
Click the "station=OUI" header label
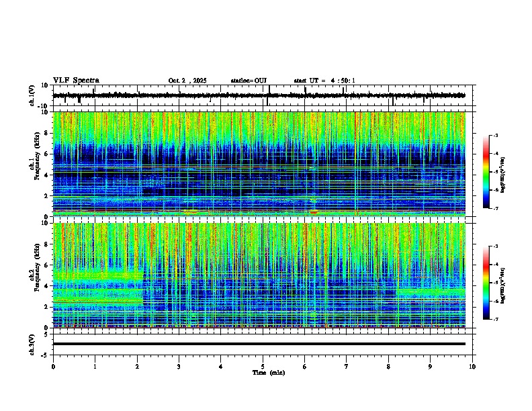(x=249, y=81)
